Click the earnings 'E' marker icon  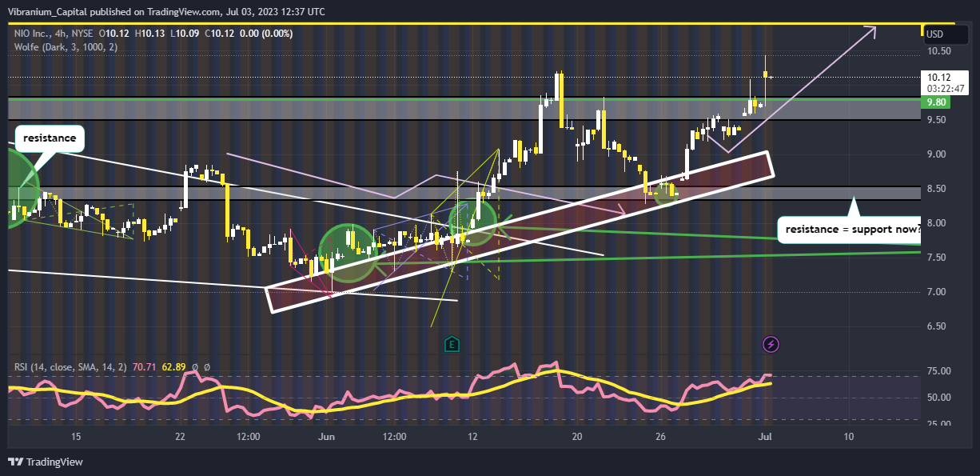(452, 344)
